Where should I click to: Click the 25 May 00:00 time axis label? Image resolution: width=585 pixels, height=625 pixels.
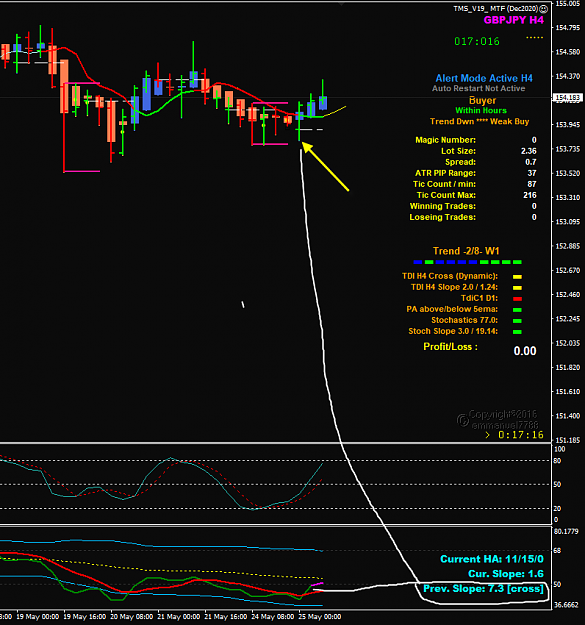(x=320, y=617)
